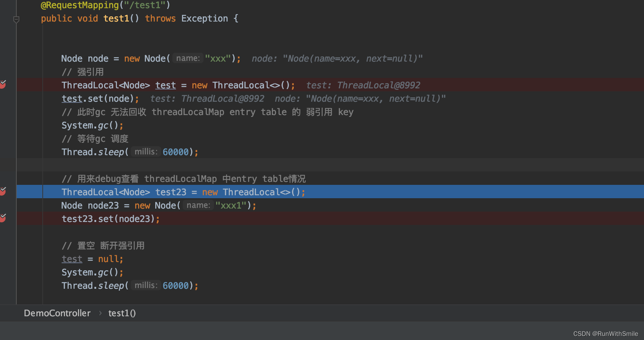Viewport: 644px width, 340px height.
Task: Click the name: hint before "xxx1"
Action: (x=198, y=205)
